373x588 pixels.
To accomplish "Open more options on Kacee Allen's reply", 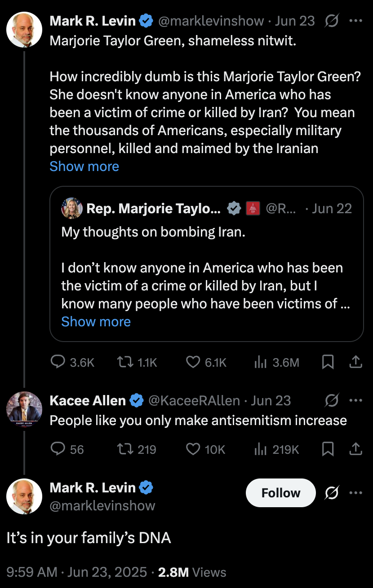I will point(355,400).
